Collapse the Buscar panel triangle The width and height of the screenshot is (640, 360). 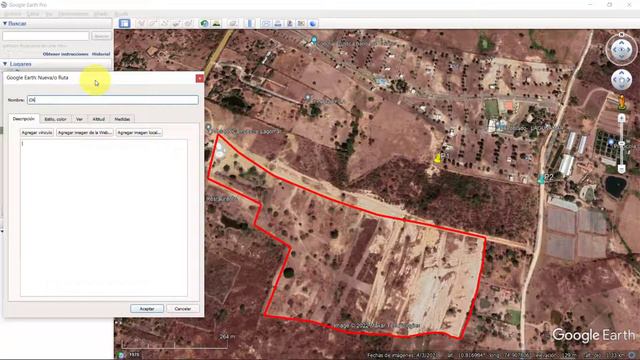click(5, 24)
